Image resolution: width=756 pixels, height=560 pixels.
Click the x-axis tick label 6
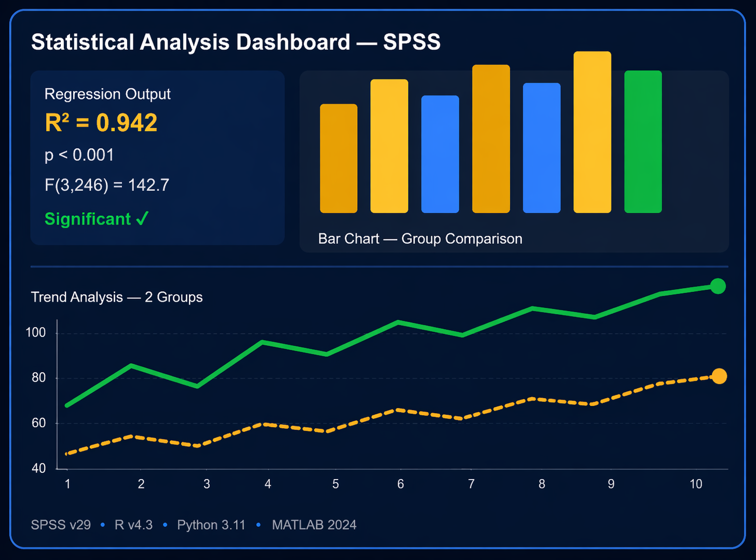coord(401,484)
